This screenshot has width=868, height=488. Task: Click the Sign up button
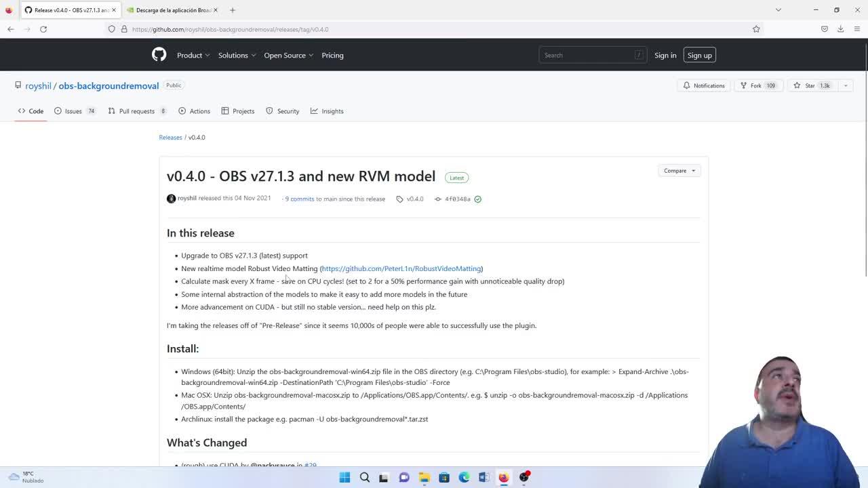699,55
